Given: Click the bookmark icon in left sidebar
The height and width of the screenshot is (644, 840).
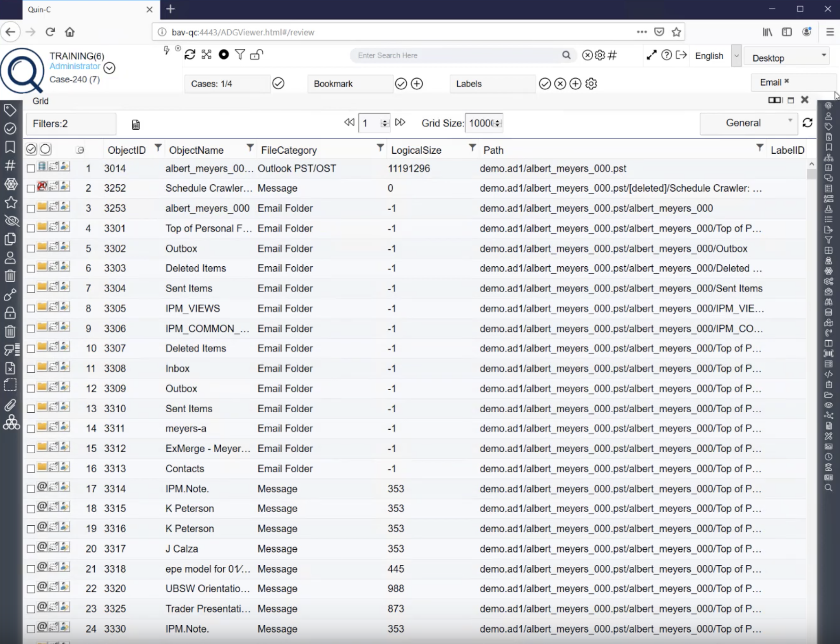Looking at the screenshot, I should (x=10, y=147).
